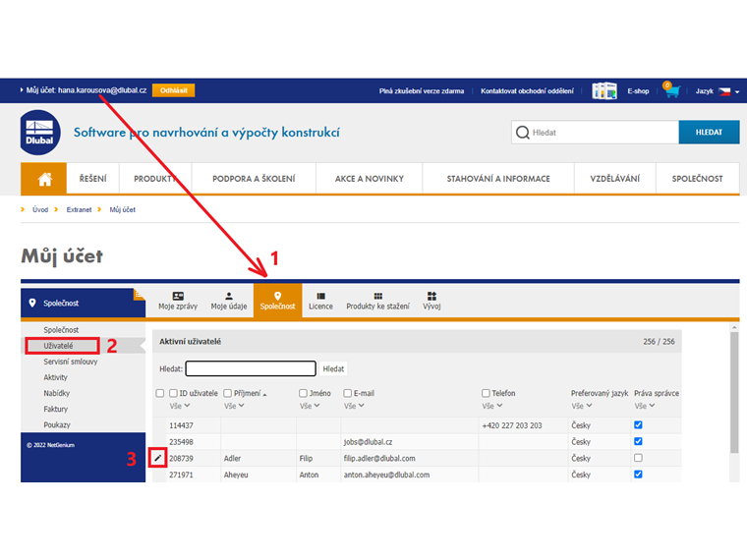747x560 pixels.
Task: Click email filip.adler@dlubal.com cell
Action: point(379,458)
